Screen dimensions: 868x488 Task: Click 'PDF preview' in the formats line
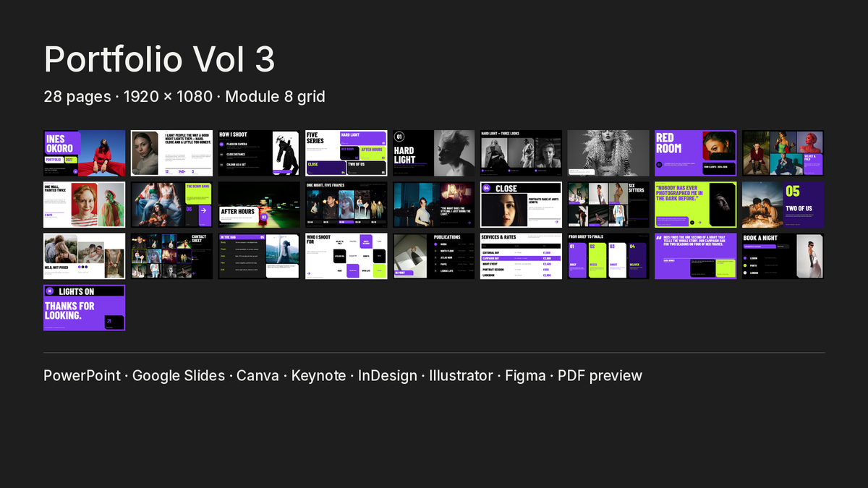click(600, 375)
